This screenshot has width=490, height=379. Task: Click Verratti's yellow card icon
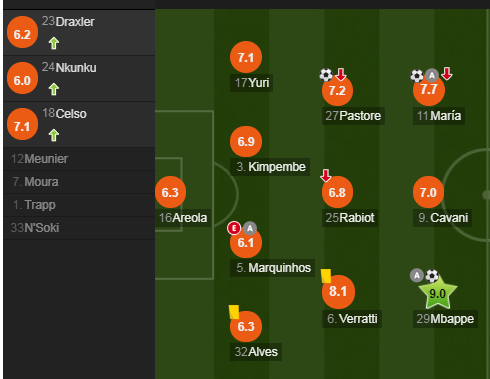click(326, 276)
